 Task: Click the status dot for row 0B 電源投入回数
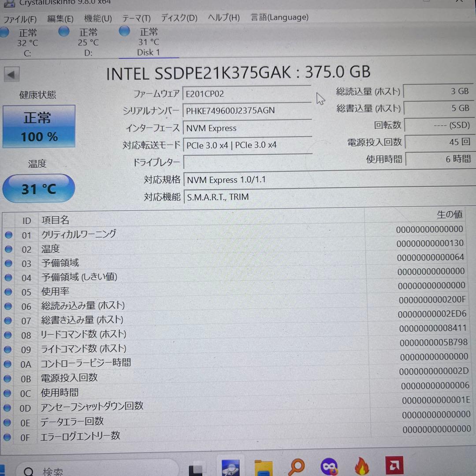(x=7, y=378)
